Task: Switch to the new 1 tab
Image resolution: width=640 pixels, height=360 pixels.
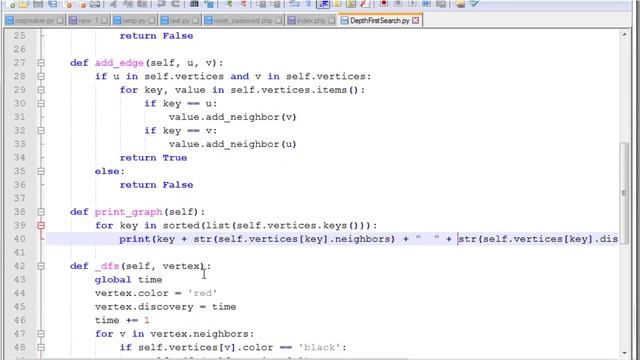Action: [88, 20]
